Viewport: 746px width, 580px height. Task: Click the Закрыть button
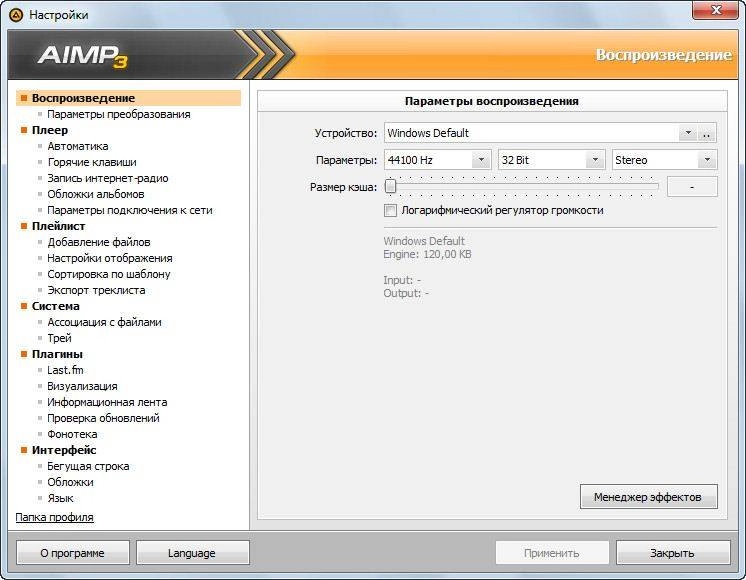pos(672,553)
